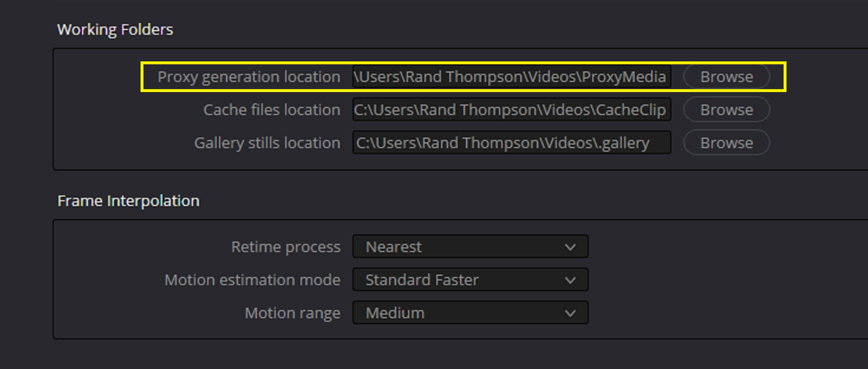
Task: Select the Retime process label
Action: (x=285, y=247)
